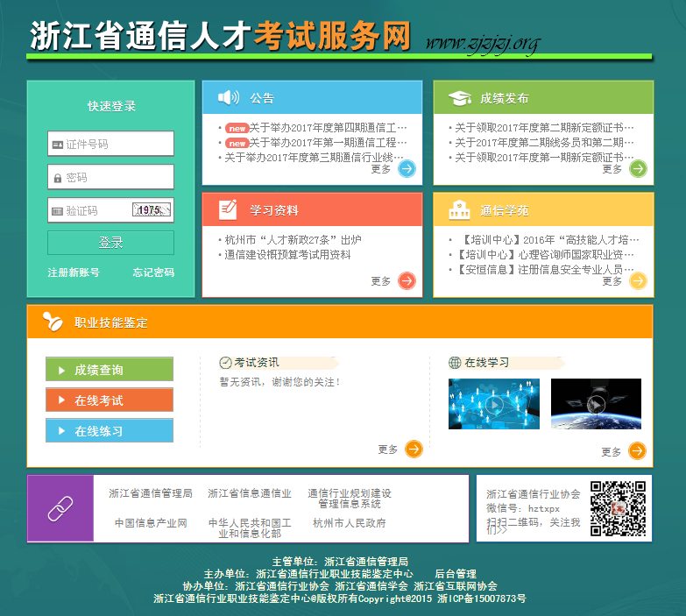The height and width of the screenshot is (616, 686).
Task: Click the QR code image
Action: pyautogui.click(x=618, y=508)
